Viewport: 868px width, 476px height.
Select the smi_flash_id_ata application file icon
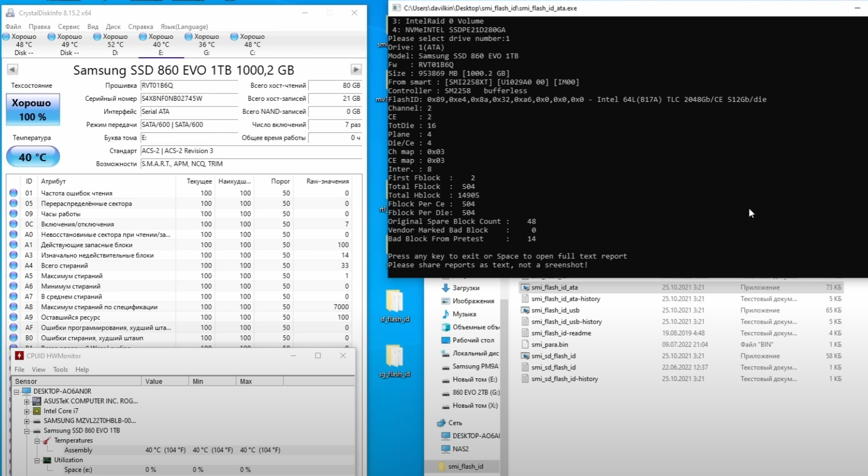(525, 287)
